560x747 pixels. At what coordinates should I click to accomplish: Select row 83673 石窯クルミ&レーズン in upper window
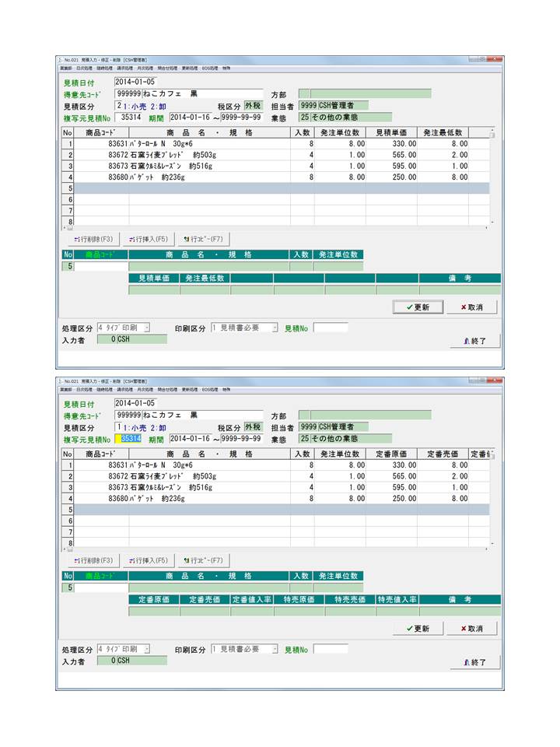point(276,167)
